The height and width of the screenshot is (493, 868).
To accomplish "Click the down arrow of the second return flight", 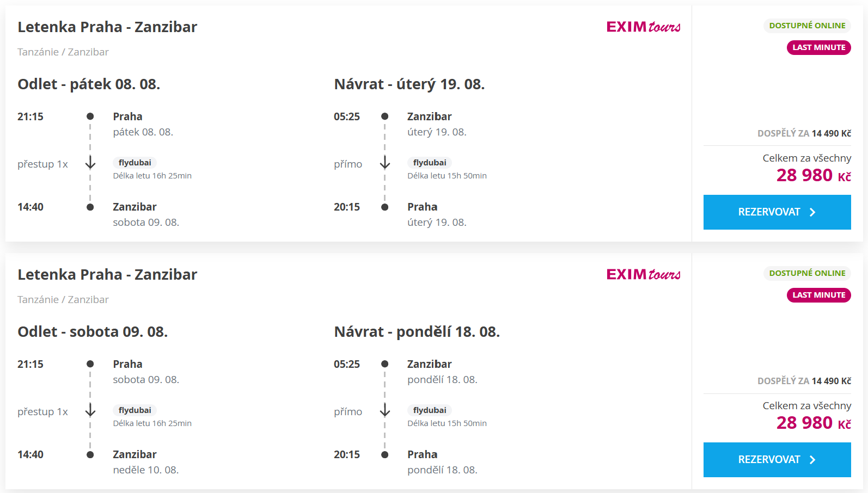I will (385, 410).
